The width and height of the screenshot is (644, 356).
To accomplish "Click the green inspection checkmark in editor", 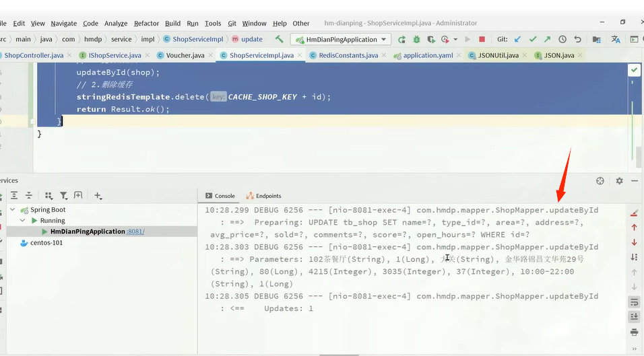I will click(634, 70).
